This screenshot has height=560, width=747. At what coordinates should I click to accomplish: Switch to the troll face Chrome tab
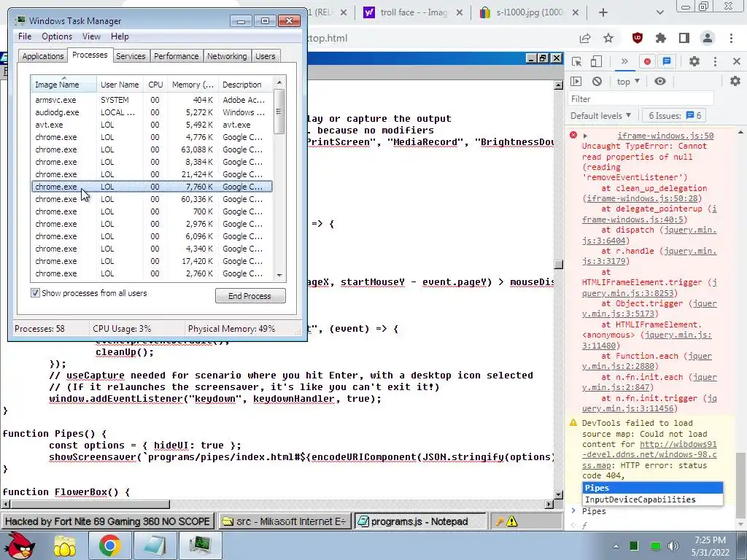point(413,12)
